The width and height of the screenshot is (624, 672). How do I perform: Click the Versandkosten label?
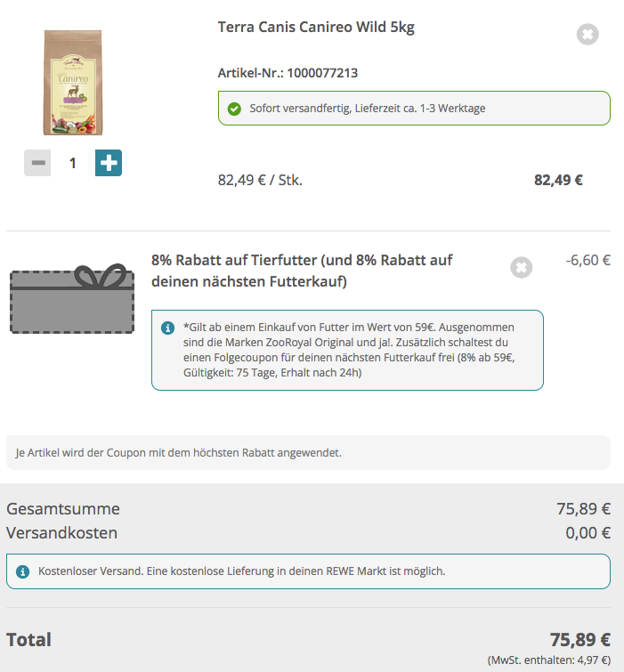coord(62,533)
